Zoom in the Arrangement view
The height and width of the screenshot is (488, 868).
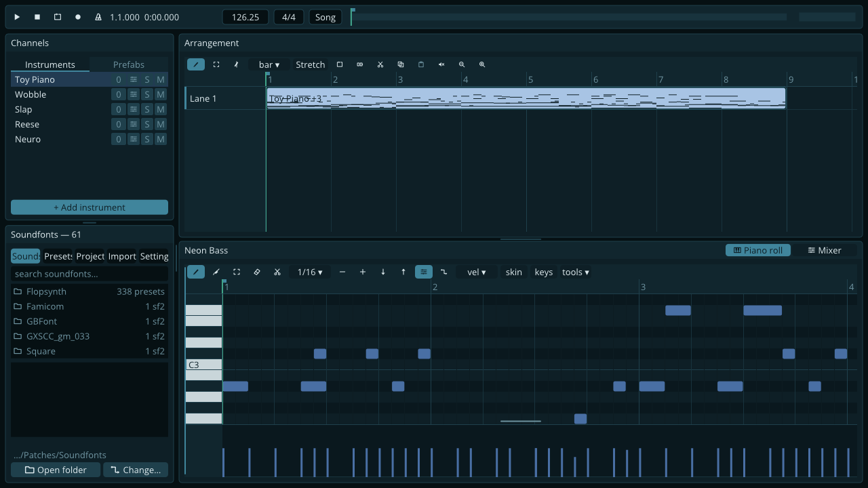click(482, 64)
